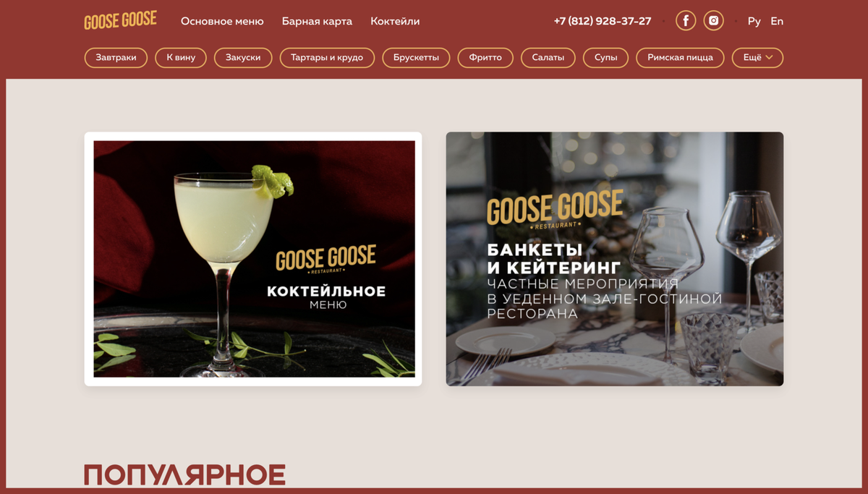Call the +7 (812) 928-37-27 number
The height and width of the screenshot is (494, 868).
[603, 21]
